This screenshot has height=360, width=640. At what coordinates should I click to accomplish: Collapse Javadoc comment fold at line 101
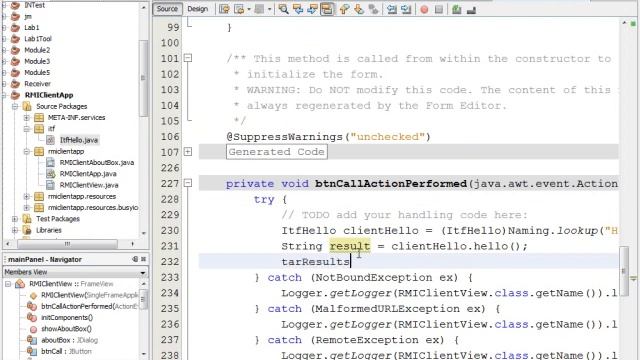(188, 58)
